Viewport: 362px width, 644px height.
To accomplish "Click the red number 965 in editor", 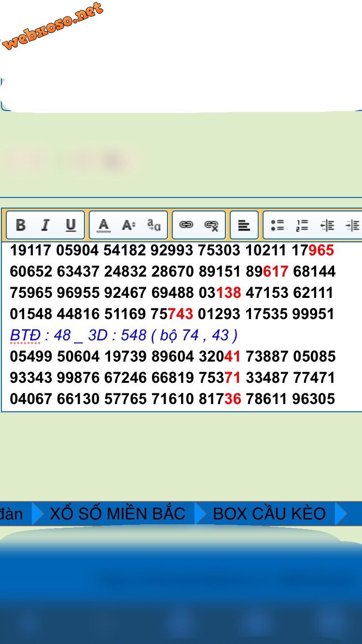I will coord(321,250).
